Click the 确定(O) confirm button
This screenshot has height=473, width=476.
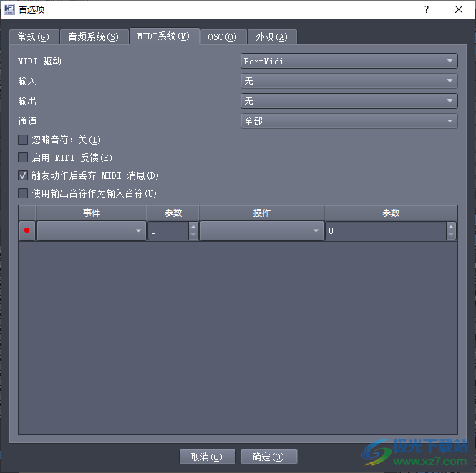click(268, 457)
